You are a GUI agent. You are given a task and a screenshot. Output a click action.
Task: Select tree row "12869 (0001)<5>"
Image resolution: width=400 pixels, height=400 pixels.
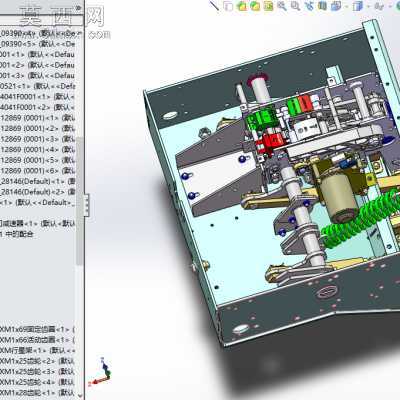(x=37, y=160)
